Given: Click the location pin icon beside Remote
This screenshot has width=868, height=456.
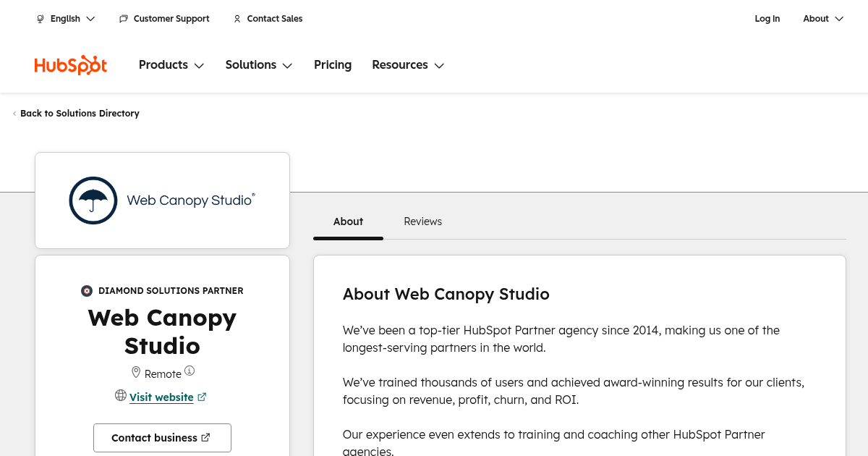Looking at the screenshot, I should coord(136,372).
